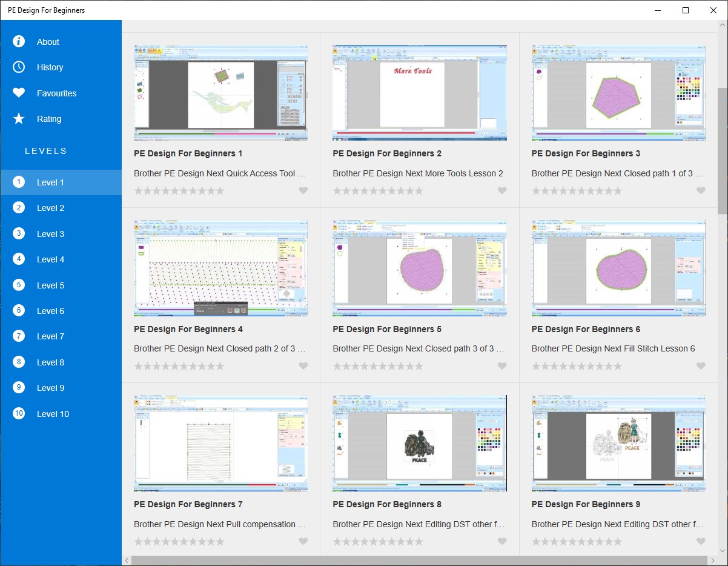Select the Level 7 number badge
Viewport: 728px width, 566px height.
click(19, 336)
